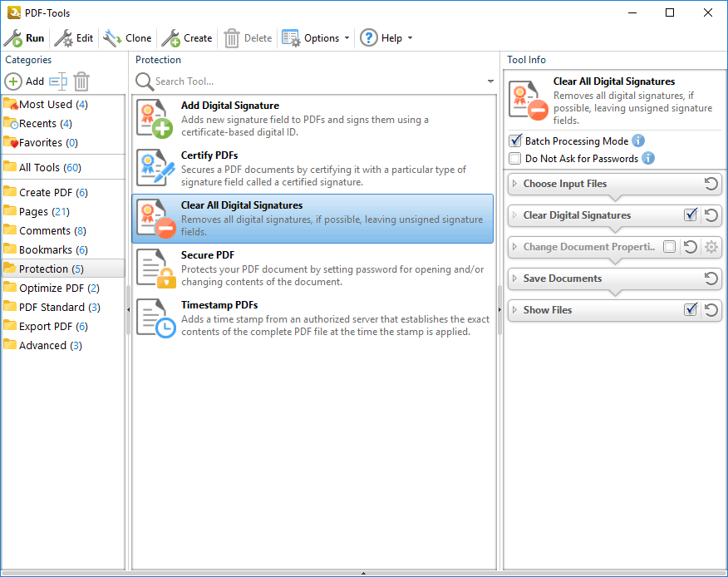This screenshot has height=577, width=728.
Task: Reset the Clear Digital Signatures step
Action: (x=711, y=215)
